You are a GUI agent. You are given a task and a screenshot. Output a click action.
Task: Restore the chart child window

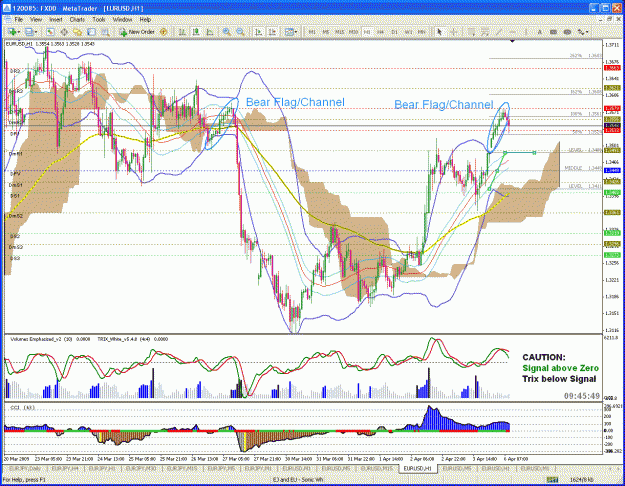(609, 19)
